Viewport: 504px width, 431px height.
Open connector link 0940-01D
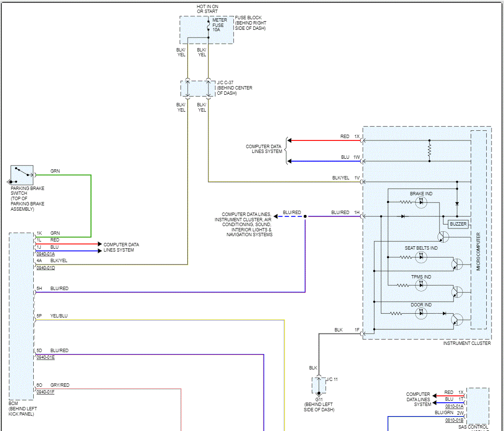[46, 268]
